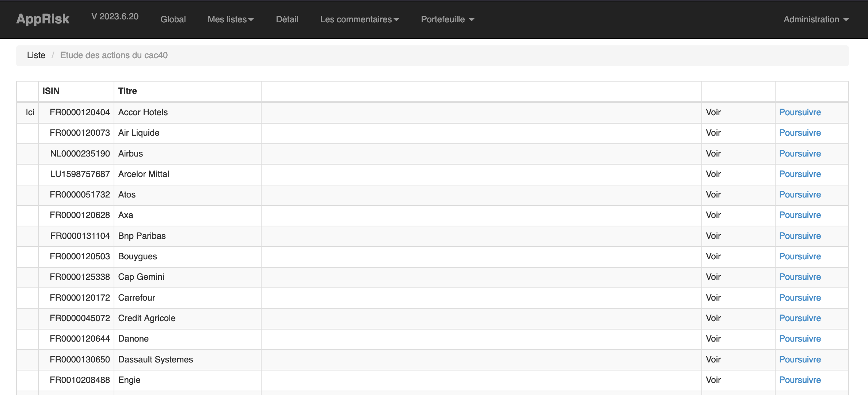Click the Liste breadcrumb link
The image size is (868, 395).
pos(36,55)
